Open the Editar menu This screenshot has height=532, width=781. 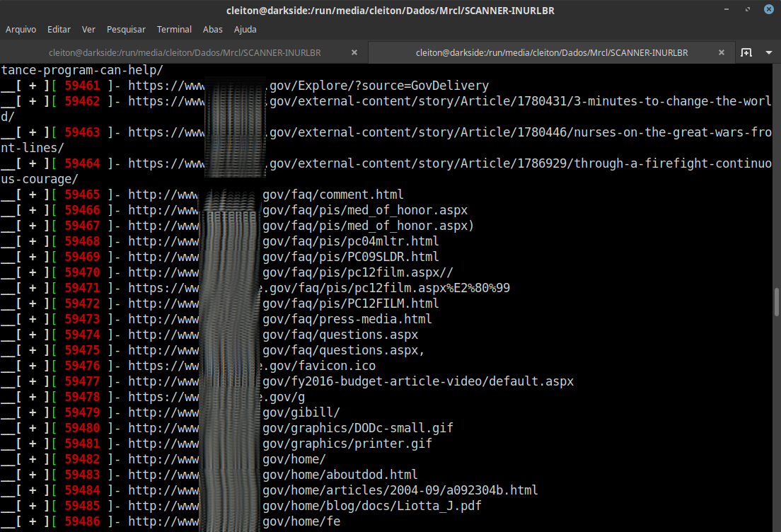[59, 29]
